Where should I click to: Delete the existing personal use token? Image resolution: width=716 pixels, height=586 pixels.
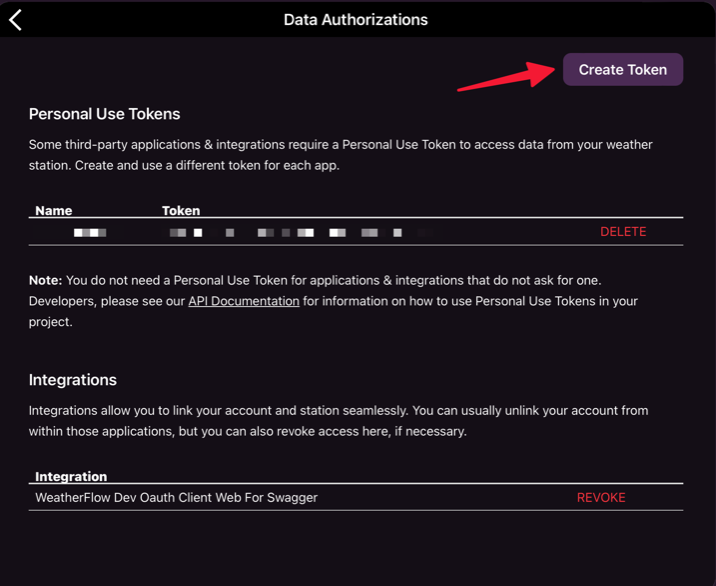622,232
